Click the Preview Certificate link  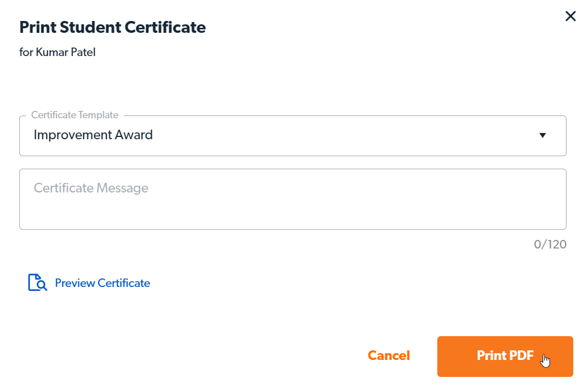point(103,283)
